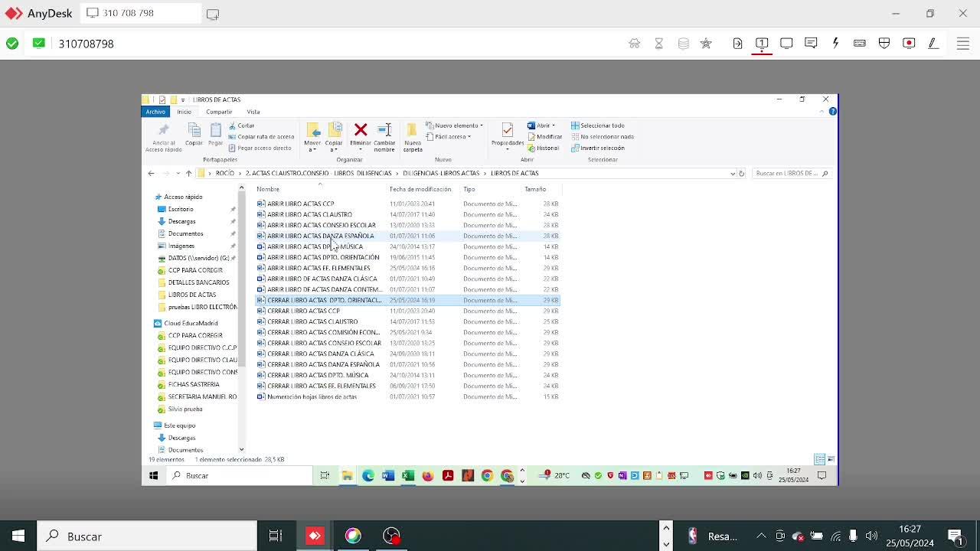Open the Archivo menu tab
This screenshot has height=551, width=980.
[155, 112]
